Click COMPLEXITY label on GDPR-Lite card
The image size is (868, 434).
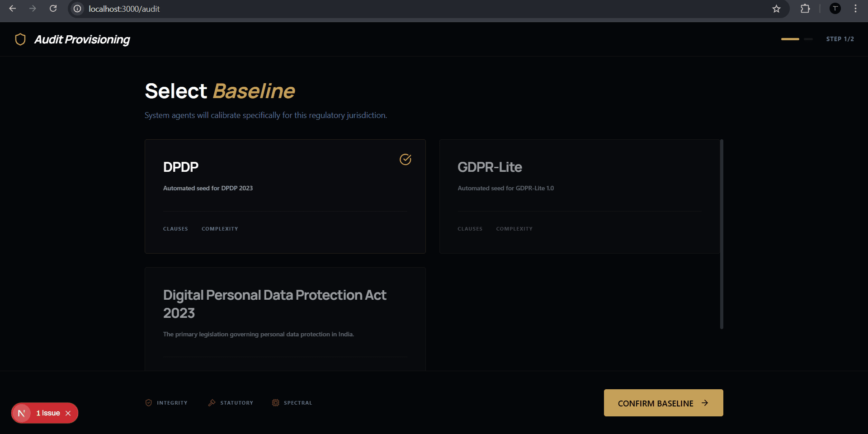(x=514, y=229)
